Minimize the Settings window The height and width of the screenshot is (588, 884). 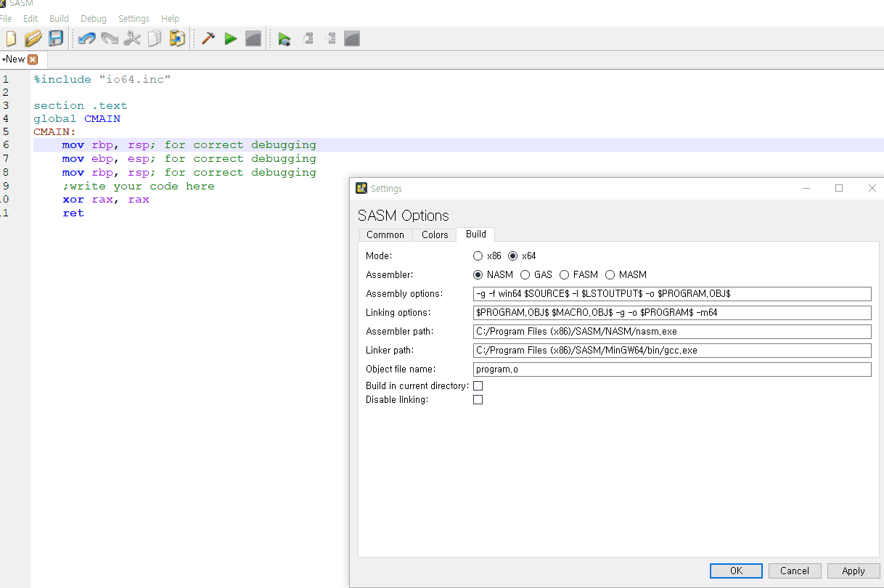[x=806, y=188]
